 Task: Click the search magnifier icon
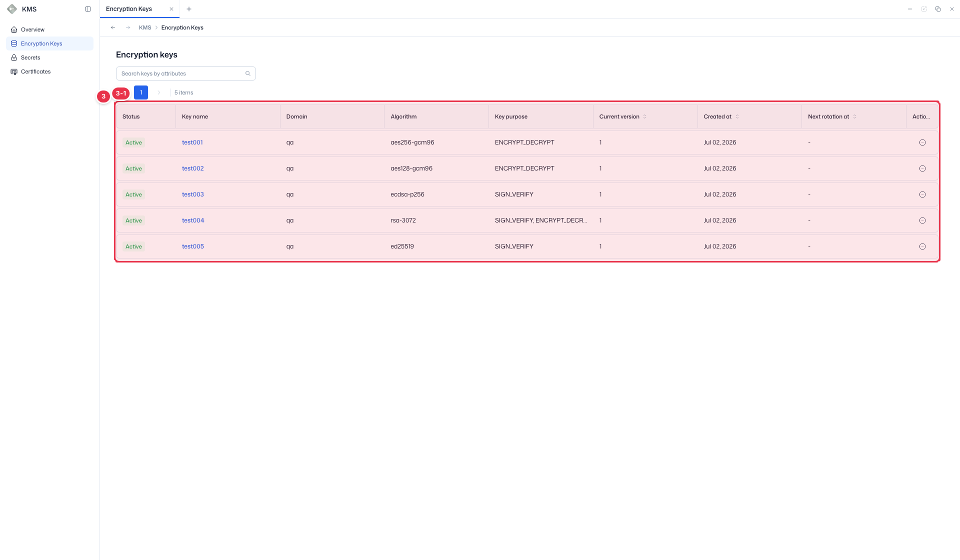(248, 73)
